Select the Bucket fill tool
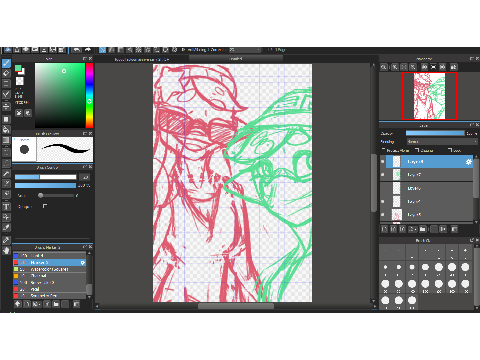The width and height of the screenshot is (480, 360). 6,130
